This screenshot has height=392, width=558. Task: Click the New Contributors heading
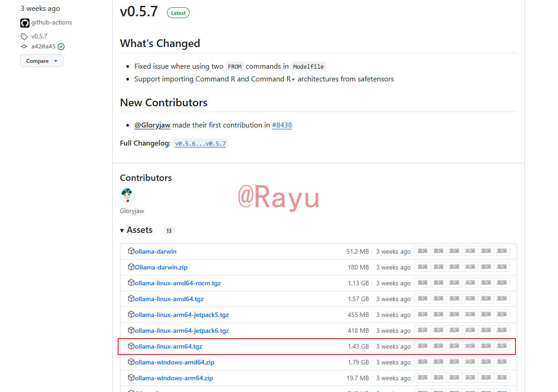pos(164,103)
